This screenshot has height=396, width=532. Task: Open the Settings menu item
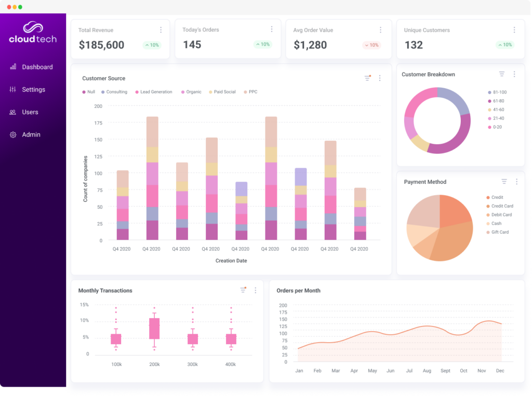[33, 90]
